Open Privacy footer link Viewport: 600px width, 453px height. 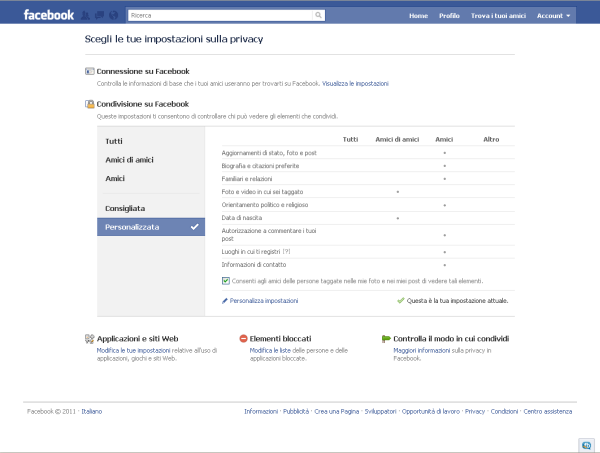[475, 412]
